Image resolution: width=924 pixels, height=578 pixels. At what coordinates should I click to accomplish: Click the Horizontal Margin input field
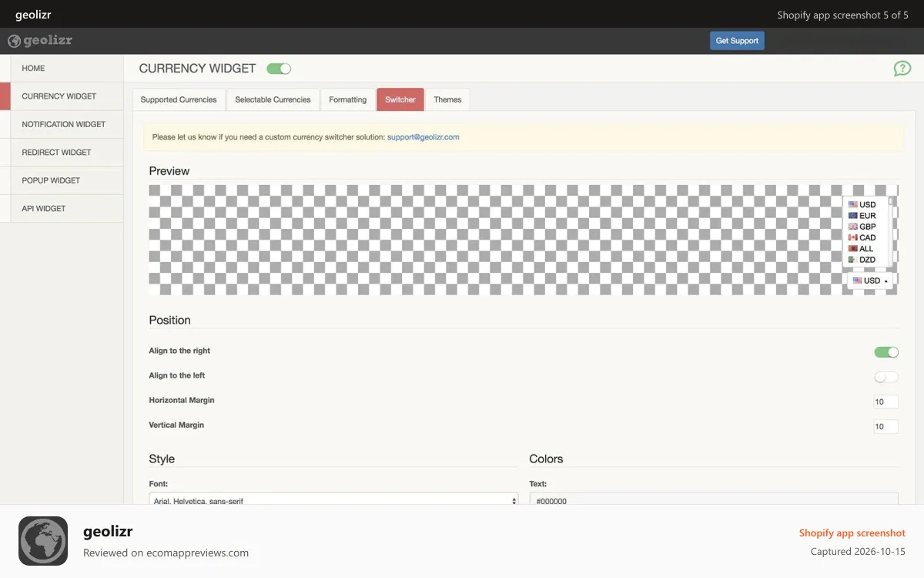tap(886, 402)
